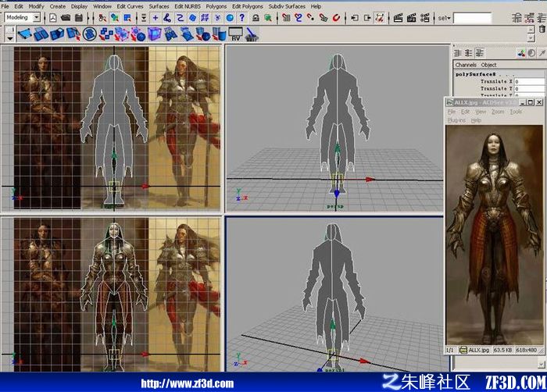Click the output connections arrow icon
The width and height of the screenshot is (547, 392).
coord(367,18)
